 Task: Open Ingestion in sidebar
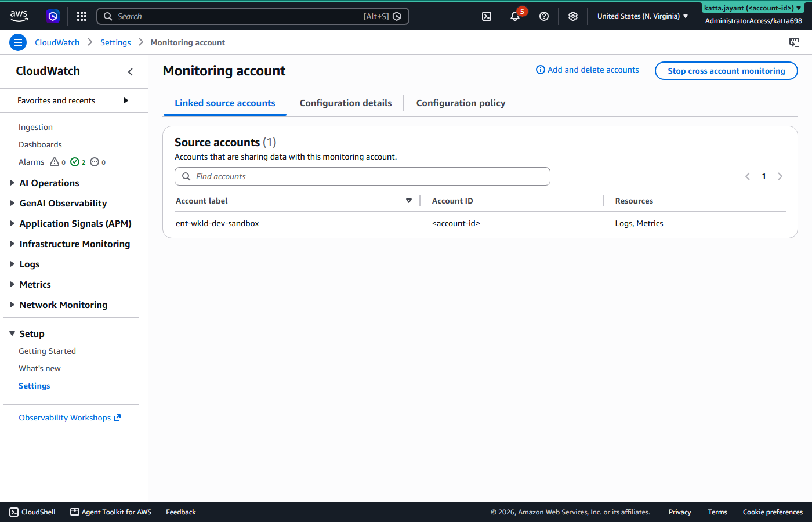[x=35, y=127]
